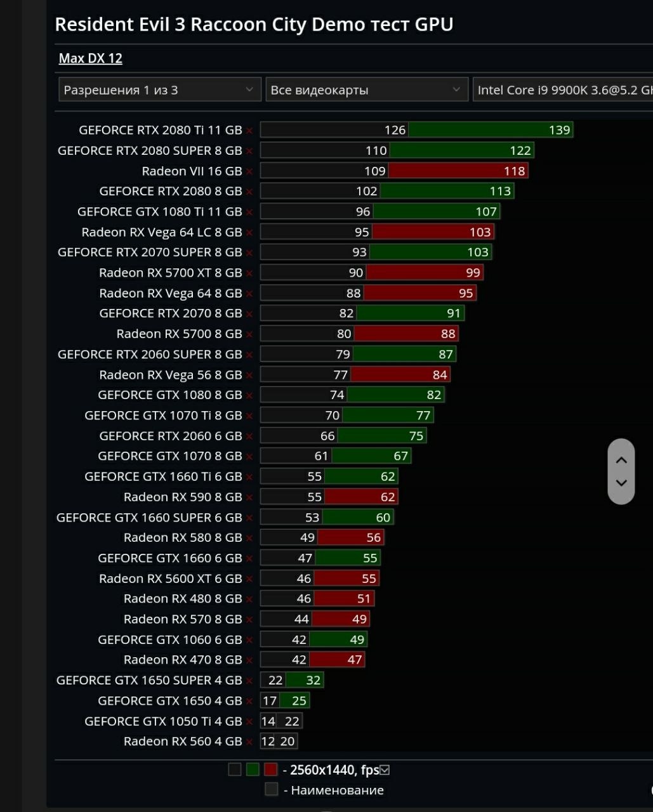Remove Radeon RX 580 x icon
The height and width of the screenshot is (812, 653).
[x=249, y=539]
